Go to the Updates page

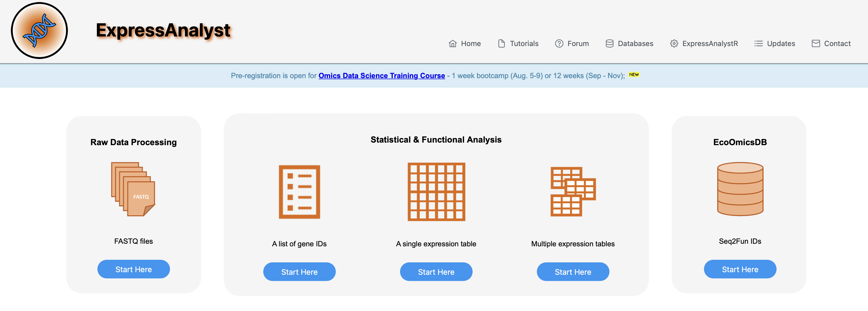pos(780,44)
